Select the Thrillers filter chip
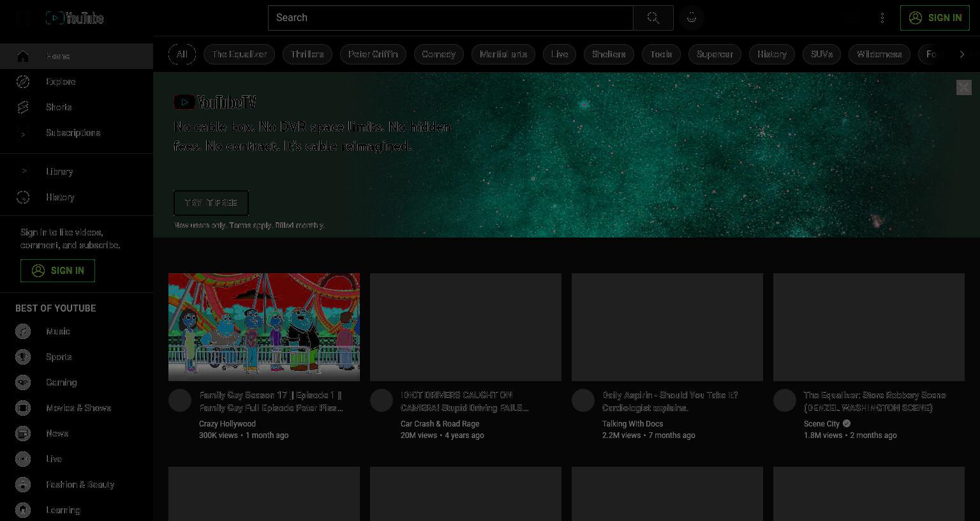This screenshot has height=521, width=980. tap(308, 54)
